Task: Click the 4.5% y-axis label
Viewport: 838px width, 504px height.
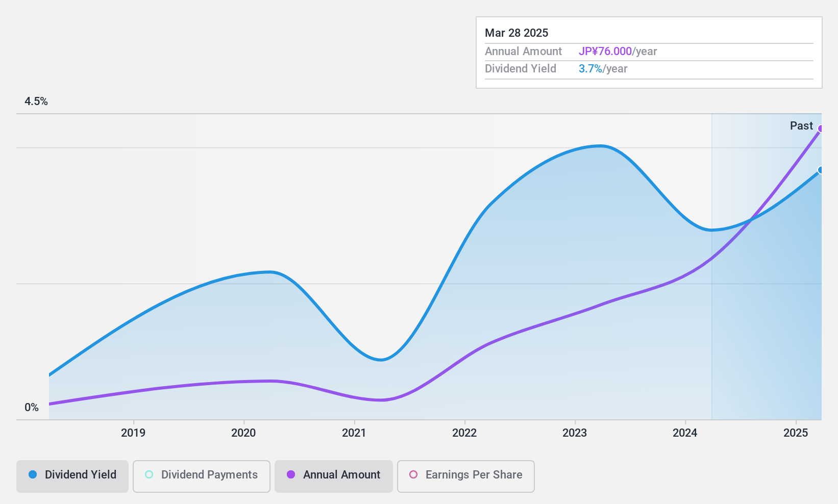Action: pyautogui.click(x=36, y=102)
